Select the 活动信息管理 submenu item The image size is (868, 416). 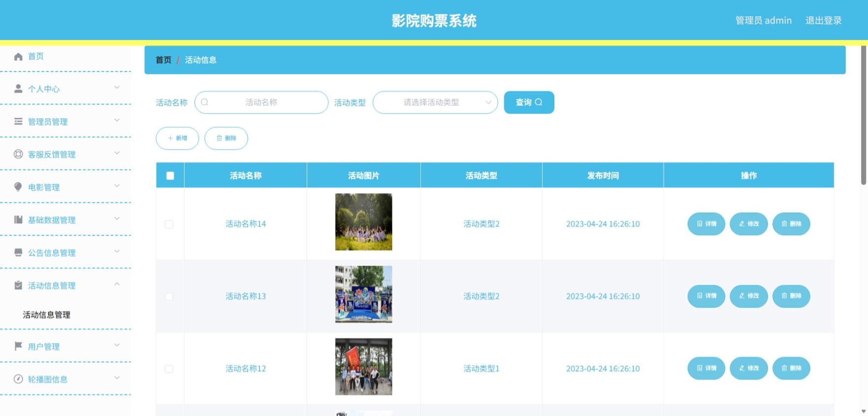click(47, 314)
